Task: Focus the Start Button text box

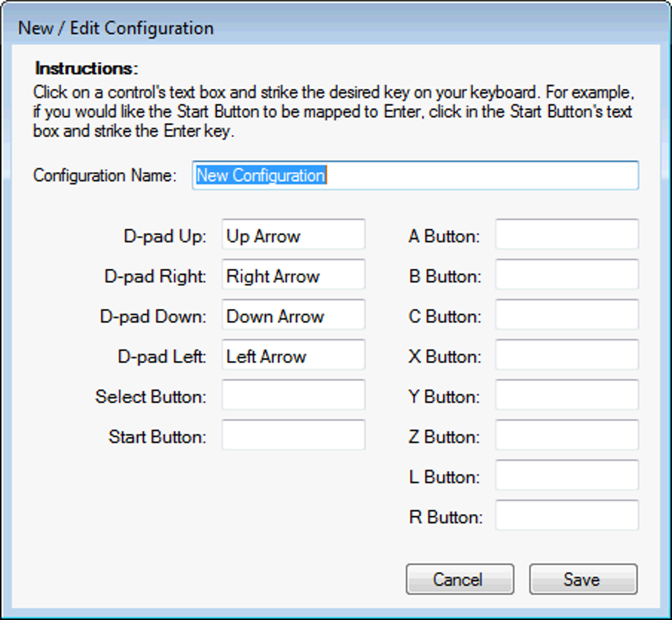Action: coord(294,435)
